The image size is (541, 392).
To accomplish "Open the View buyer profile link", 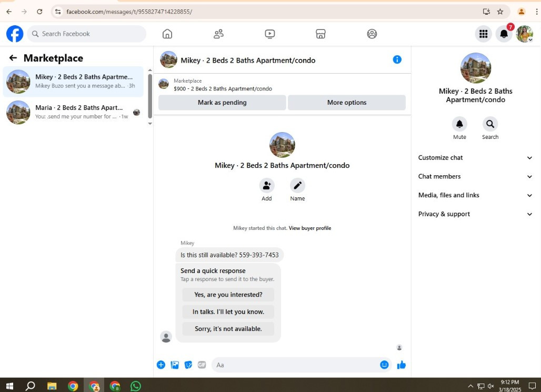I will point(310,228).
